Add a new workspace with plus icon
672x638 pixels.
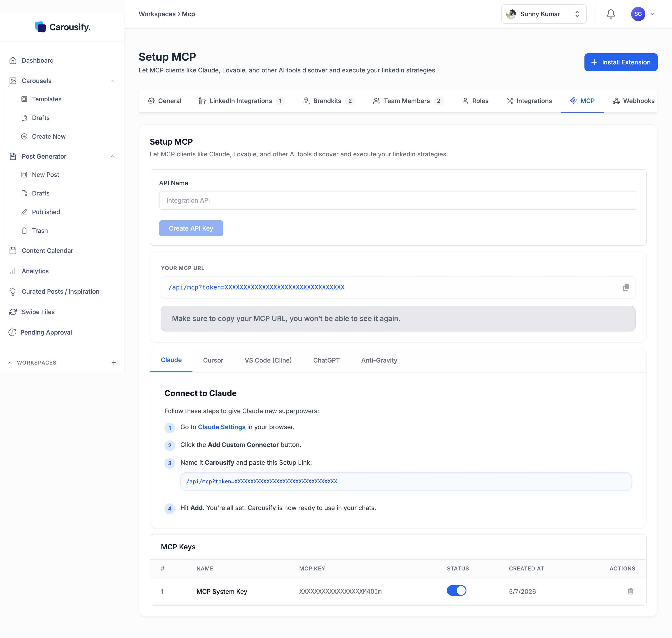click(x=114, y=363)
